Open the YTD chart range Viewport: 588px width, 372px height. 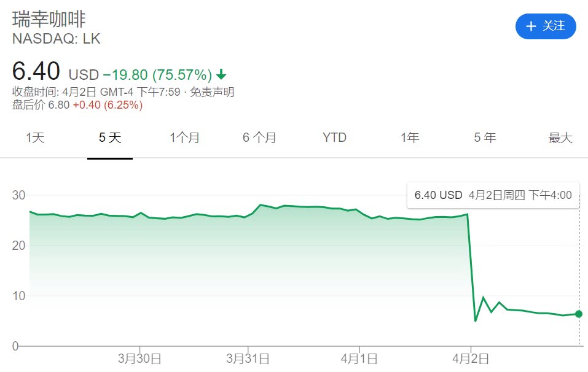tap(334, 138)
